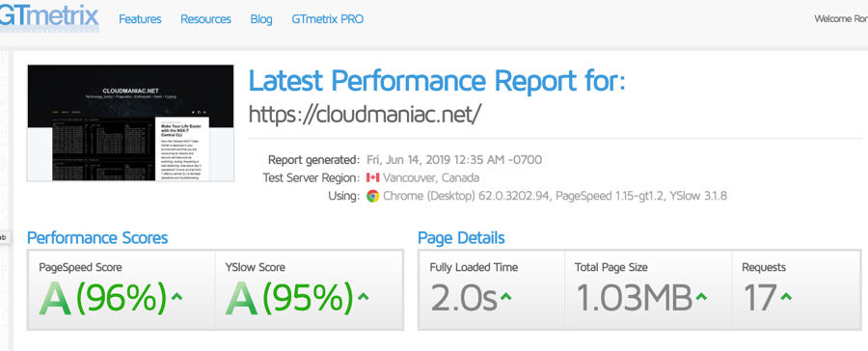Click the Performance Scores heading
The height and width of the screenshot is (351, 868).
coord(97,238)
